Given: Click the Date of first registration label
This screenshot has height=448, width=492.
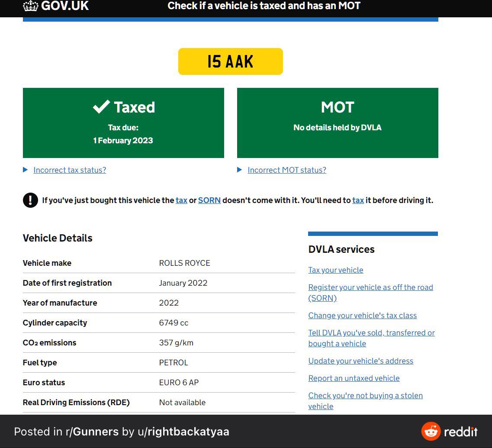Looking at the screenshot, I should [67, 283].
